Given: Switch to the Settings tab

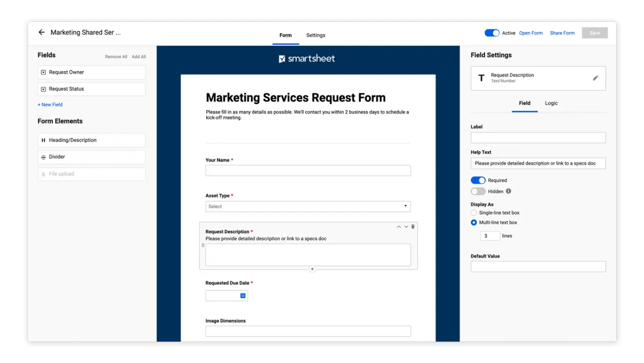Looking at the screenshot, I should coord(316,35).
